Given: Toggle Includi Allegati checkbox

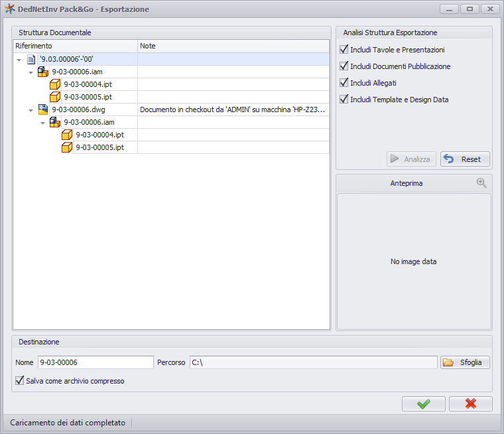Looking at the screenshot, I should tap(344, 83).
